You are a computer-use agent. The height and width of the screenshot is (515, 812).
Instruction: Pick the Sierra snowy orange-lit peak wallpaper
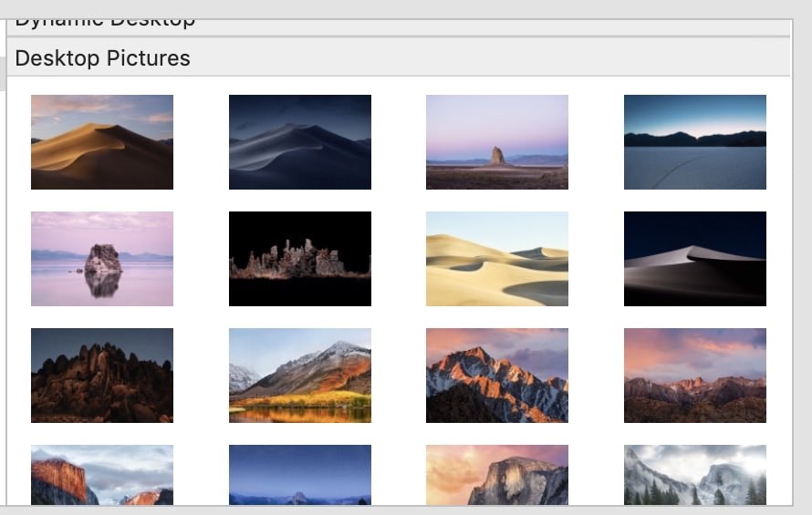click(x=497, y=376)
